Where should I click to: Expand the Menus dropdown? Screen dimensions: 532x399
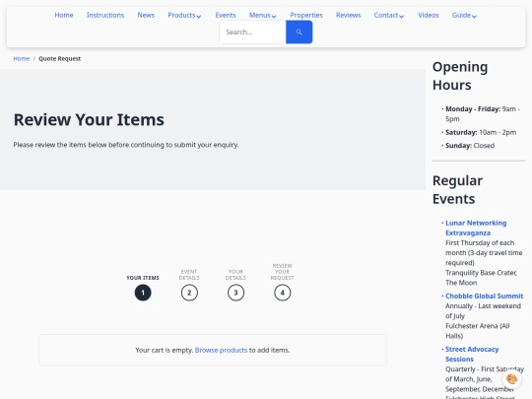[x=263, y=15]
